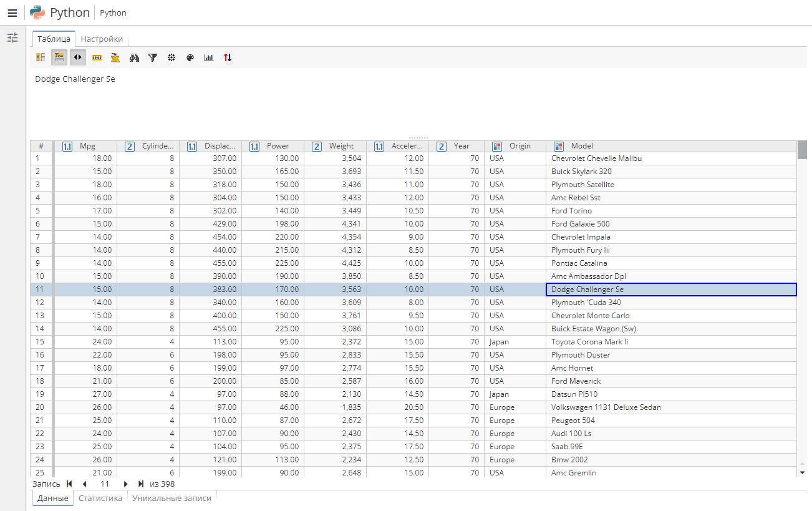
Task: Click the row number 7 cell
Action: (x=41, y=237)
